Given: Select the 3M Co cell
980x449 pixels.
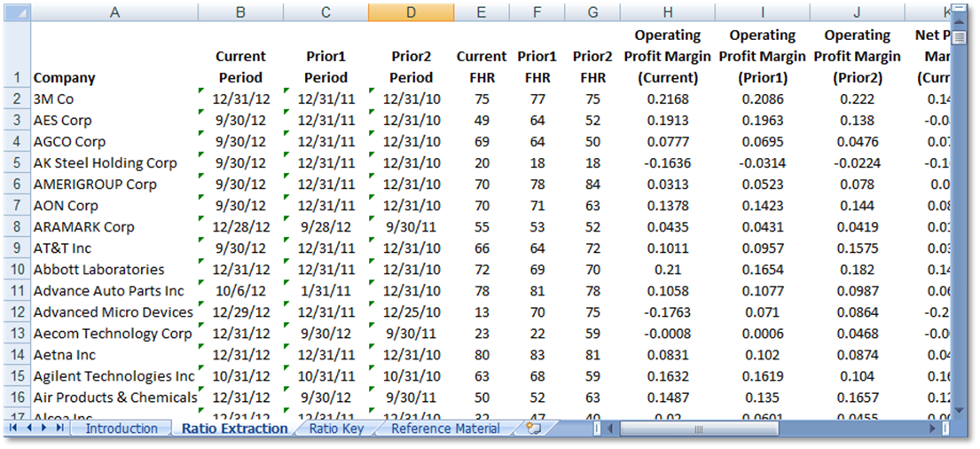Looking at the screenshot, I should [114, 98].
